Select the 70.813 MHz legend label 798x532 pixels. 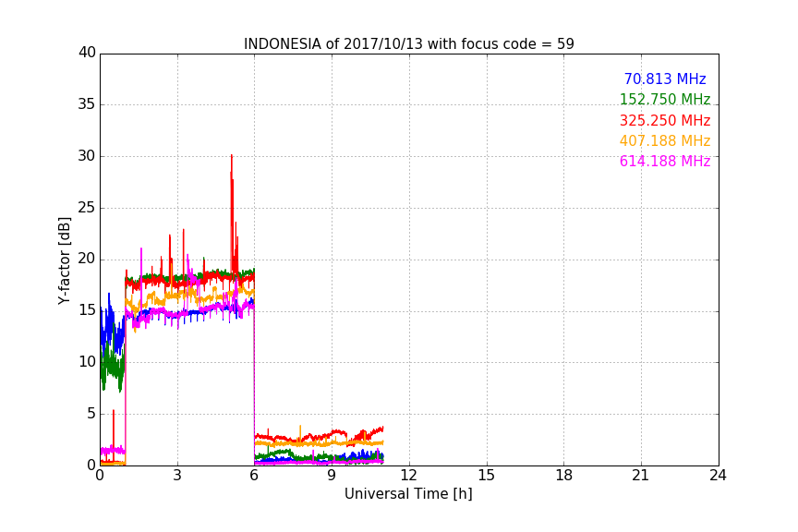(665, 79)
